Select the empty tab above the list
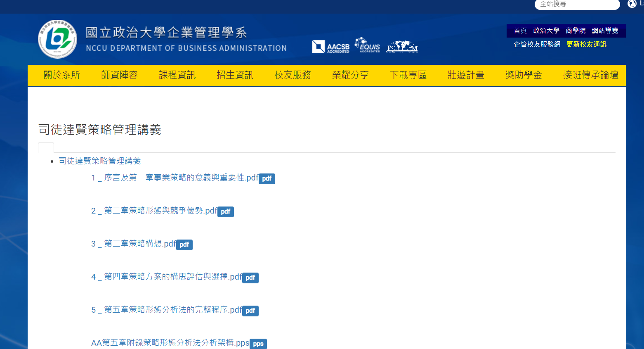Image resolution: width=644 pixels, height=349 pixels. coord(46,147)
